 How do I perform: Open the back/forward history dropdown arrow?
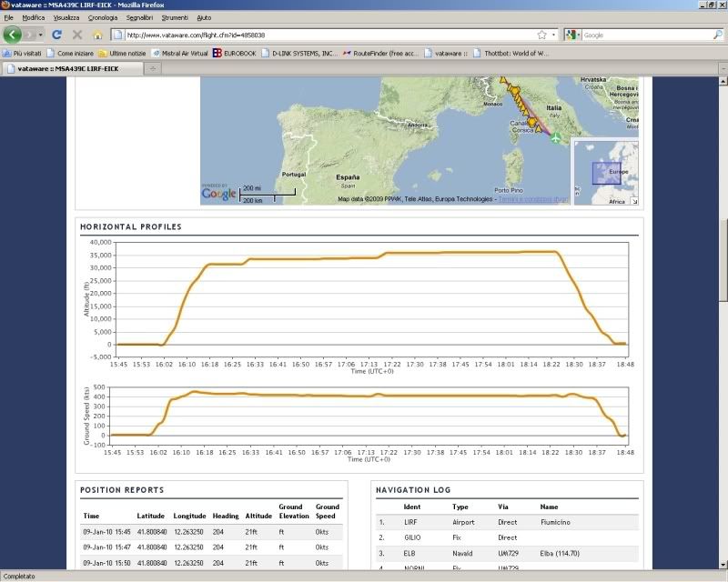[x=40, y=35]
